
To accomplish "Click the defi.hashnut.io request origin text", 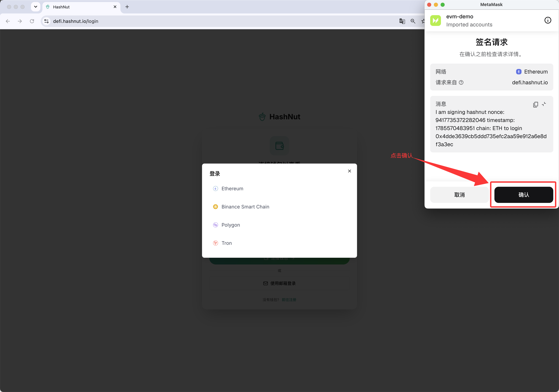I will point(530,83).
